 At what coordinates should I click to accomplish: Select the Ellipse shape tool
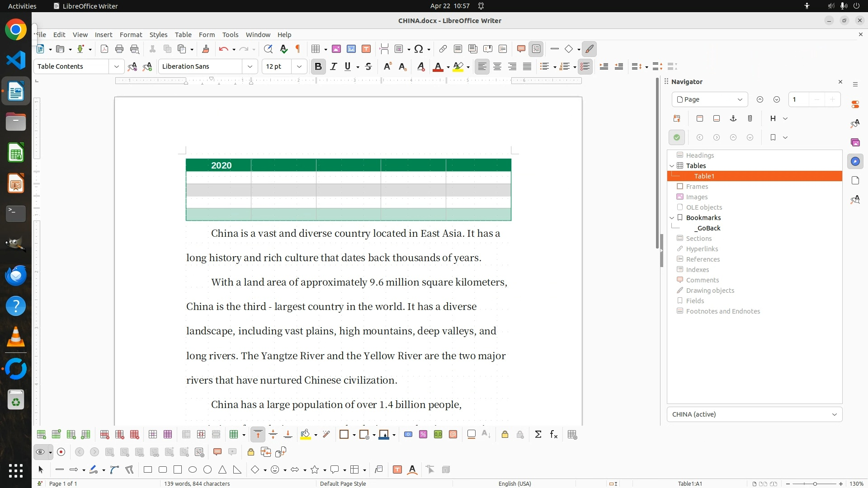[193, 470]
